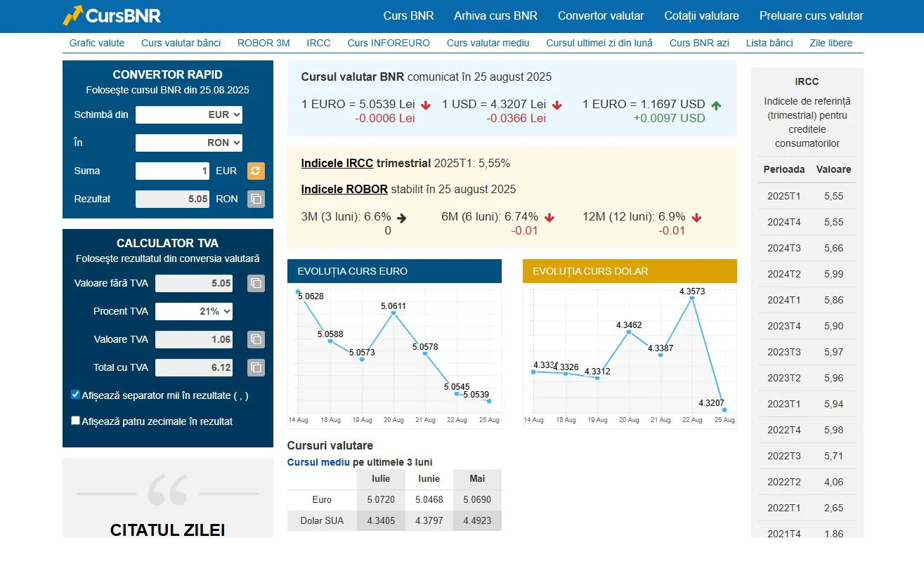Image resolution: width=924 pixels, height=571 pixels.
Task: Click the red down arrow next to USD rate
Action: [x=557, y=105]
